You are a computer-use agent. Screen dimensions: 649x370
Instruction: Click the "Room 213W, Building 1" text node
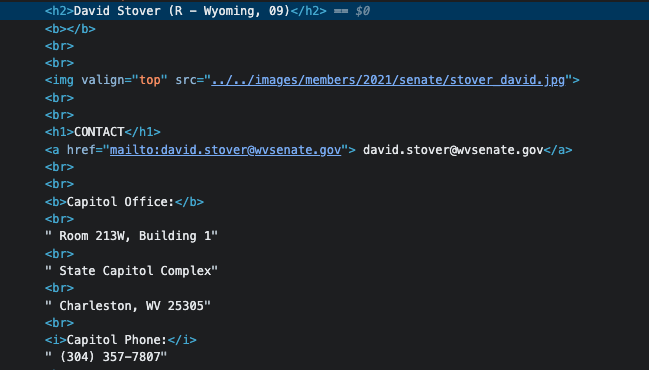coord(131,236)
